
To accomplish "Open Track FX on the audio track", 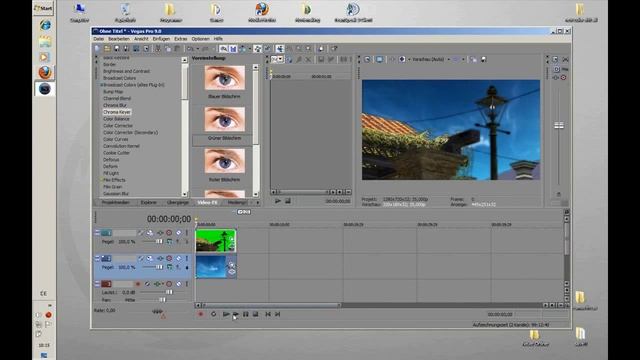I will tap(157, 284).
